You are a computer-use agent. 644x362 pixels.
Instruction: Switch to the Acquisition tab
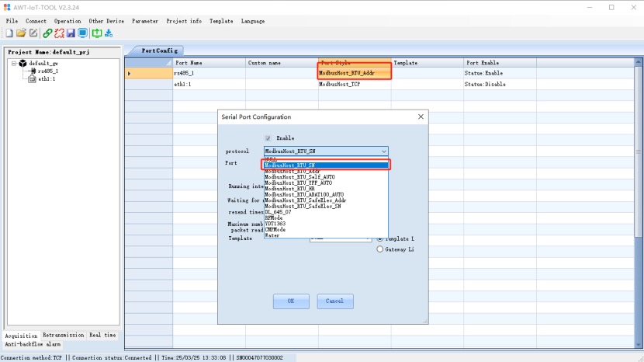(21, 336)
